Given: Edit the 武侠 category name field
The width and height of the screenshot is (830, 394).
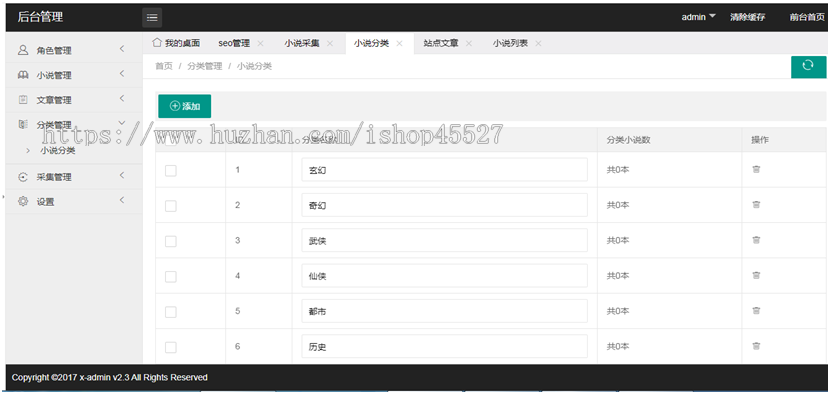Looking at the screenshot, I should point(445,240).
